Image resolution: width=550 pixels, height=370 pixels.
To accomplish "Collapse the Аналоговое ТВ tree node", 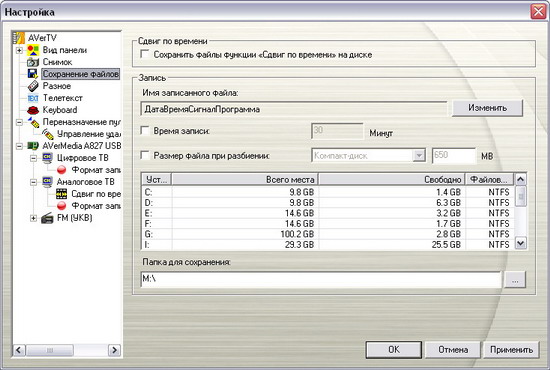I will point(33,182).
